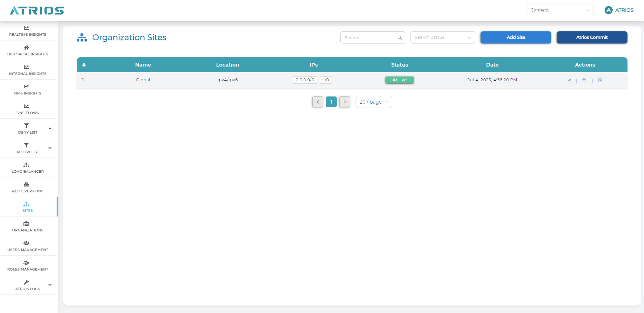Focus the Search input field
The width and height of the screenshot is (644, 313).
369,38
